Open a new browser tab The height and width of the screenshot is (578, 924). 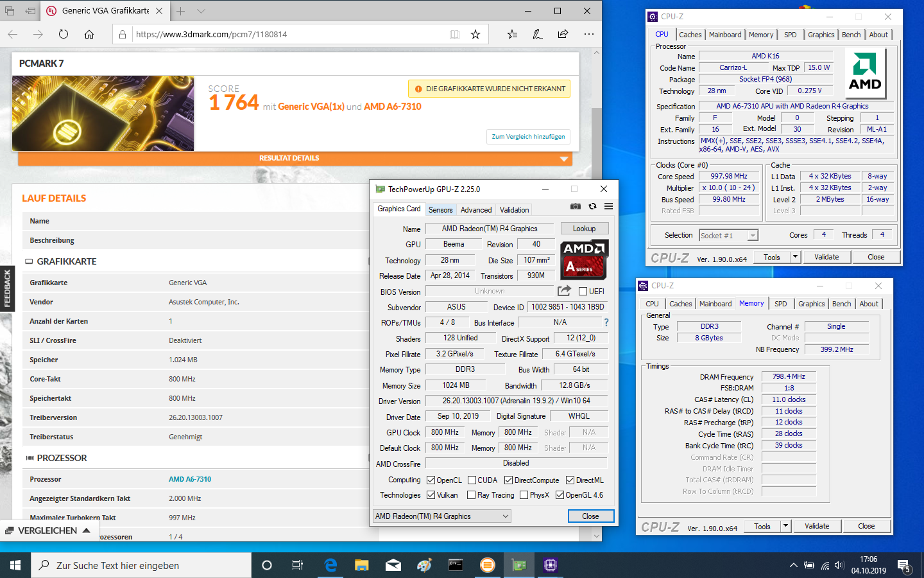pyautogui.click(x=181, y=11)
